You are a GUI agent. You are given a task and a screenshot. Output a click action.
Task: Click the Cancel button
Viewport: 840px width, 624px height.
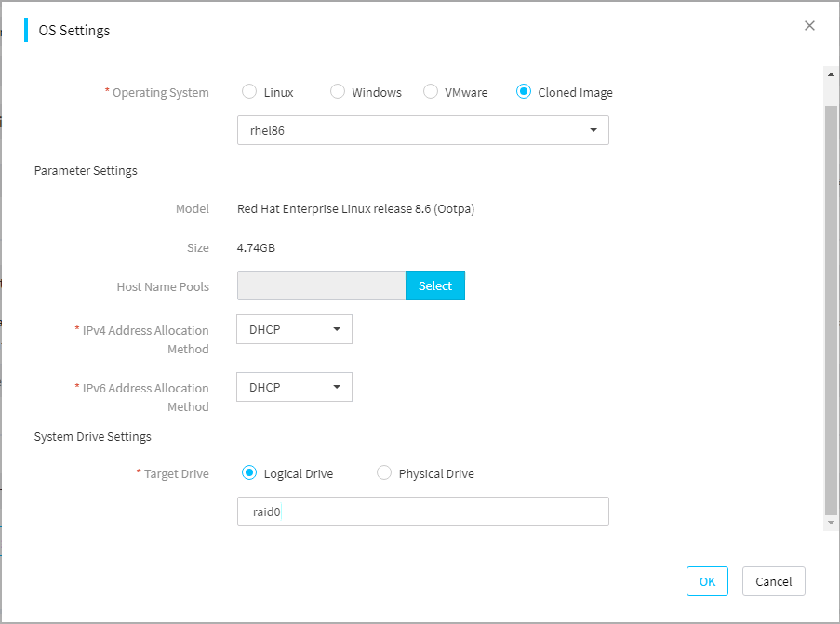pyautogui.click(x=774, y=581)
